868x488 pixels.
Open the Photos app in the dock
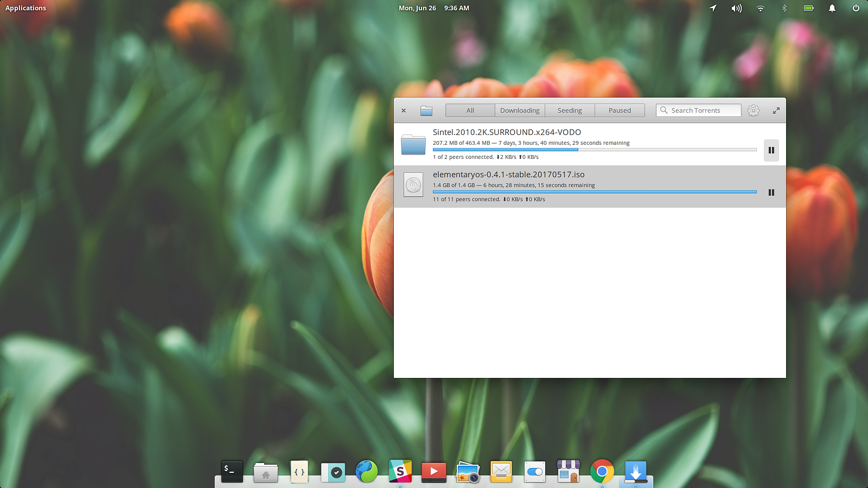[x=468, y=472]
